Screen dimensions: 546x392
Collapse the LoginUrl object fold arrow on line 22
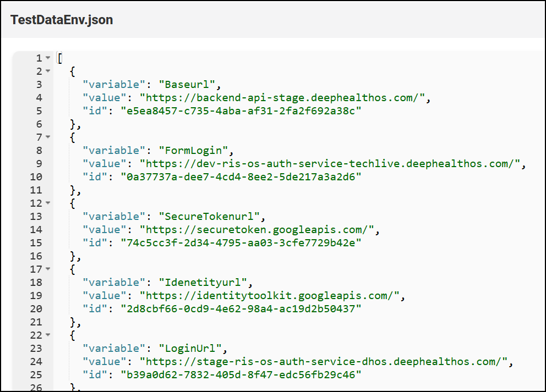pyautogui.click(x=48, y=335)
